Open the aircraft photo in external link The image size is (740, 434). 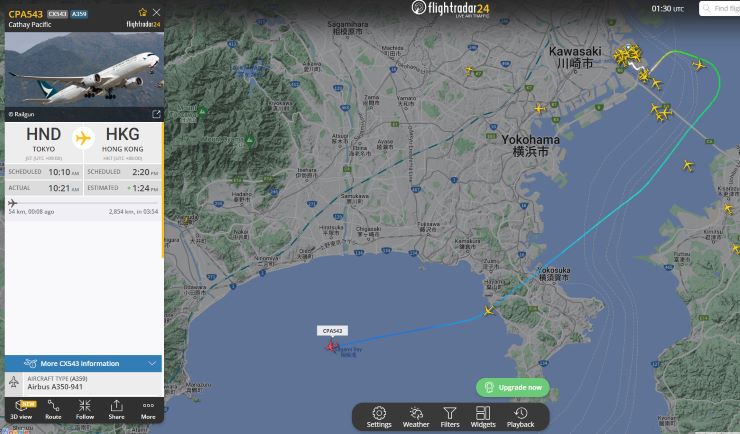pos(156,114)
